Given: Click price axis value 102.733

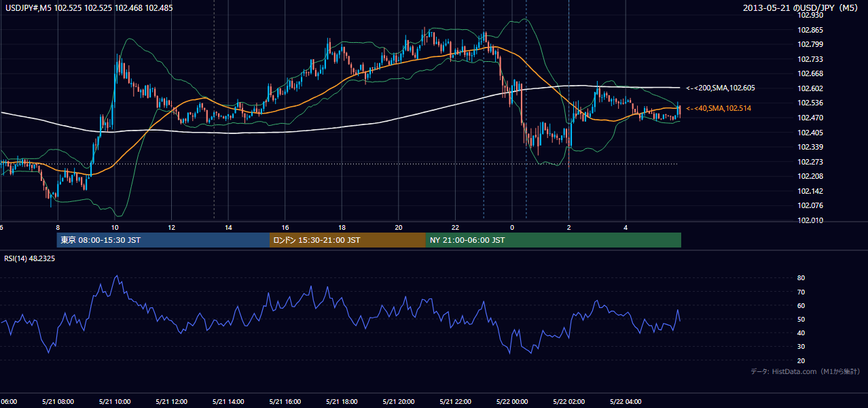Looking at the screenshot, I should tap(810, 59).
